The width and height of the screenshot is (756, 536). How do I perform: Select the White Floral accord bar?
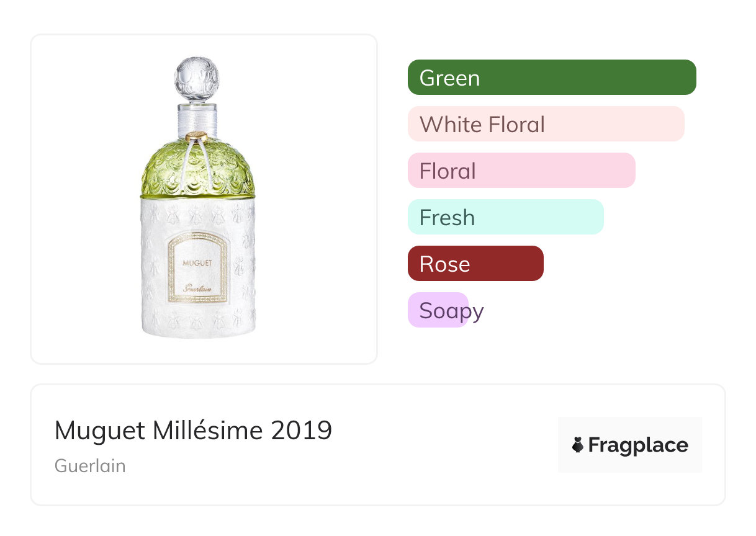click(x=546, y=124)
